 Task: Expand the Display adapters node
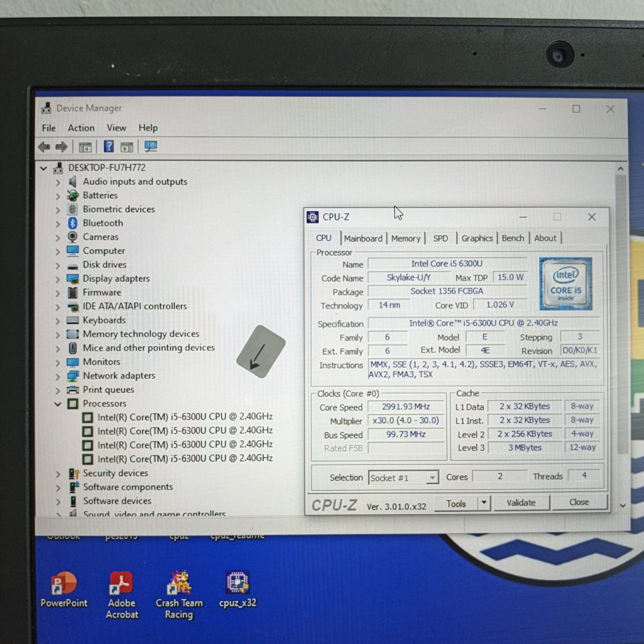click(x=58, y=279)
